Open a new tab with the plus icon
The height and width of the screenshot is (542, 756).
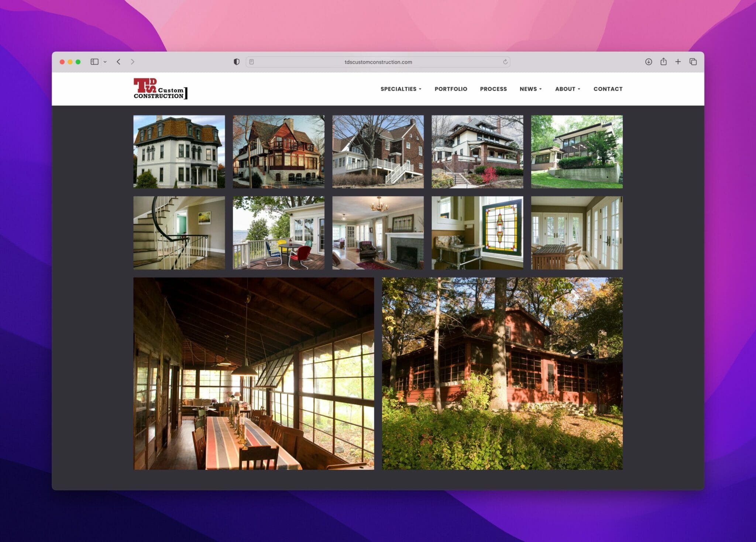click(x=678, y=62)
